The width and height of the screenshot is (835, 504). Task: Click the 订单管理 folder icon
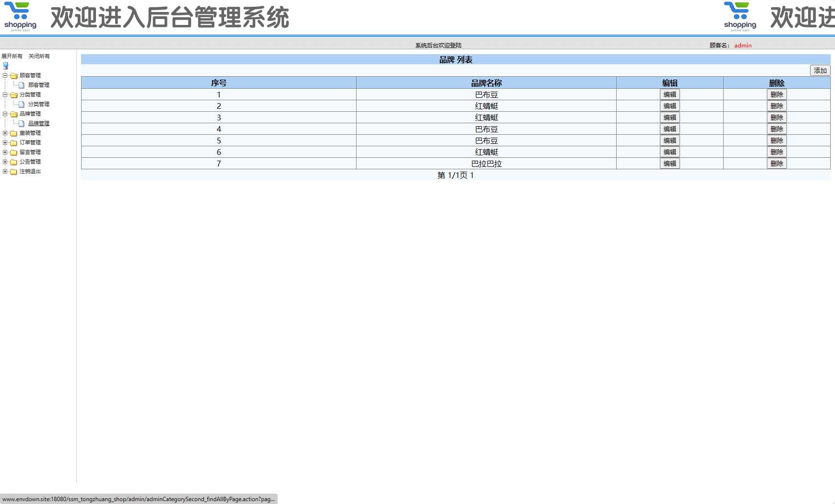tap(14, 142)
